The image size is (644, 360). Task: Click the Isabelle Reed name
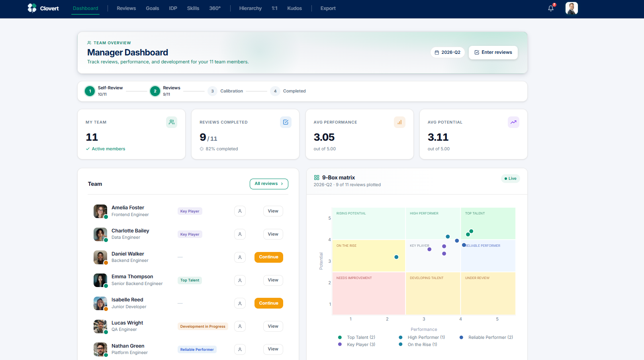coord(127,300)
